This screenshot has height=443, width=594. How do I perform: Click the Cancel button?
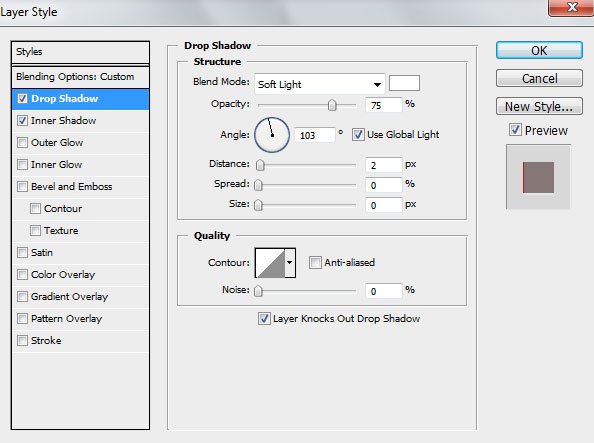pyautogui.click(x=539, y=78)
